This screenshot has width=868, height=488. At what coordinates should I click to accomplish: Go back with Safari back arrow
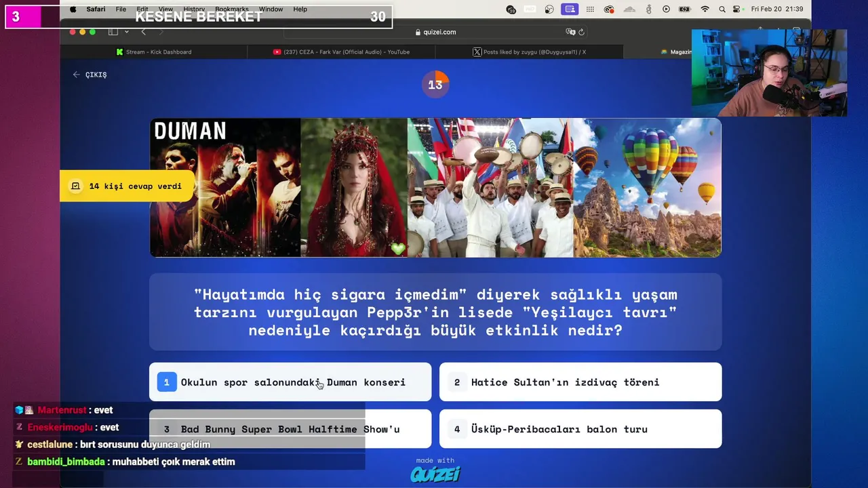[143, 32]
